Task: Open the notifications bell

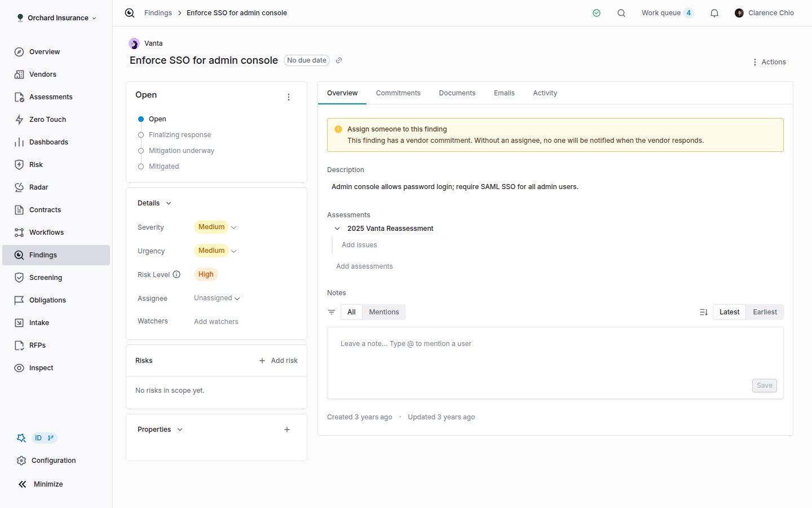Action: tap(714, 13)
